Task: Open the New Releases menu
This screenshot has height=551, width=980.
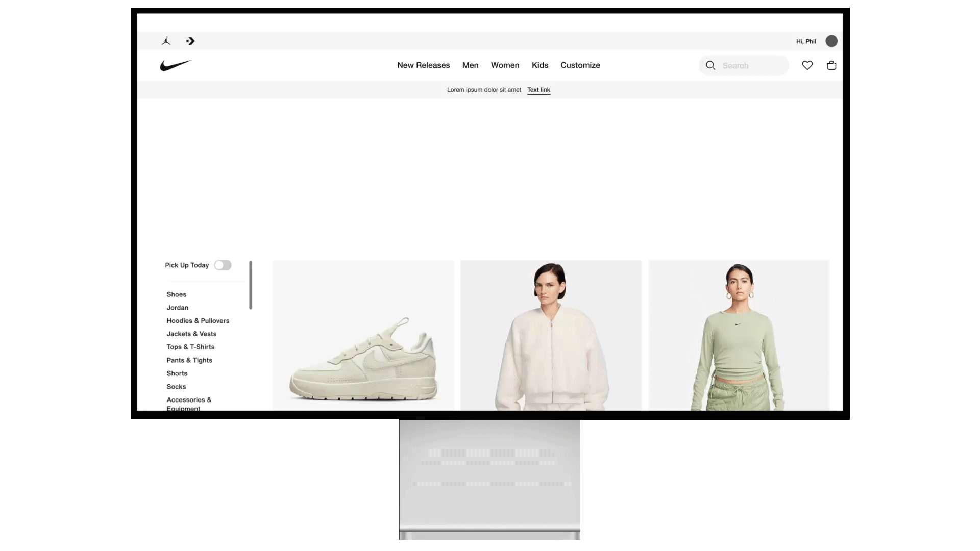Action: pos(424,65)
